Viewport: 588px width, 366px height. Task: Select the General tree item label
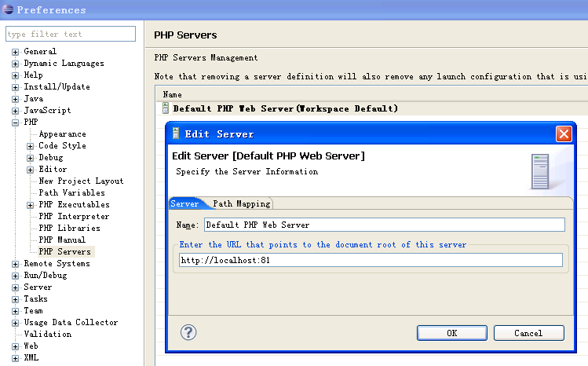pyautogui.click(x=40, y=51)
